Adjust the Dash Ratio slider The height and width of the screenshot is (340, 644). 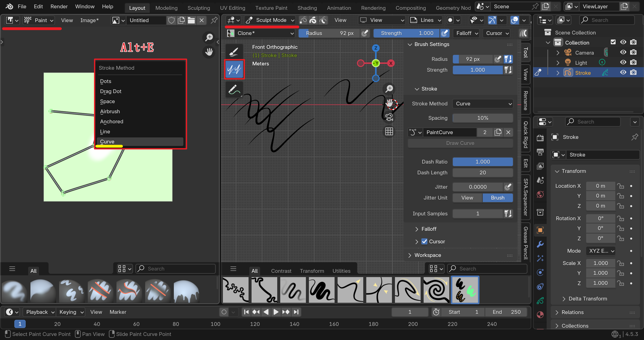pyautogui.click(x=483, y=162)
